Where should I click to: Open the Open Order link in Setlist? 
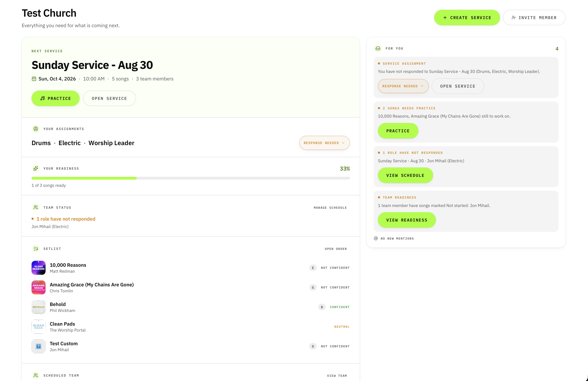(x=336, y=249)
